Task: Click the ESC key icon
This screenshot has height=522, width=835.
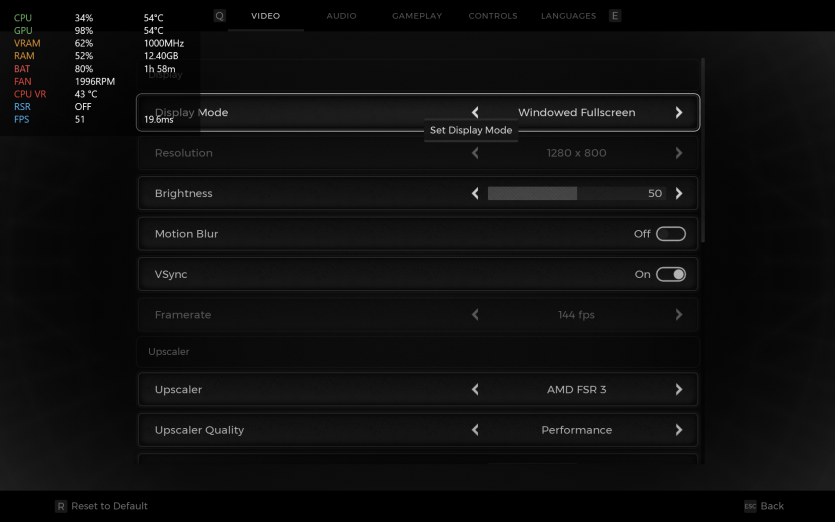Action: (750, 506)
